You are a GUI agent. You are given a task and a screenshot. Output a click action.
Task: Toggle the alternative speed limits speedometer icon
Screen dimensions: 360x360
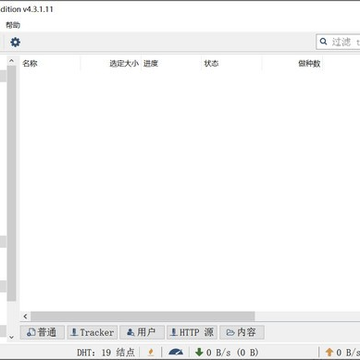176,352
